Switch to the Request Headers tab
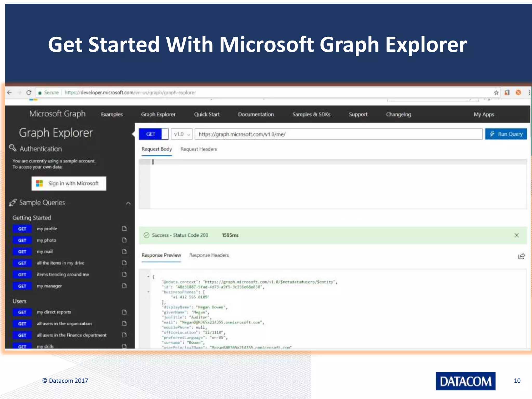Image resolution: width=532 pixels, height=399 pixels. click(x=198, y=149)
